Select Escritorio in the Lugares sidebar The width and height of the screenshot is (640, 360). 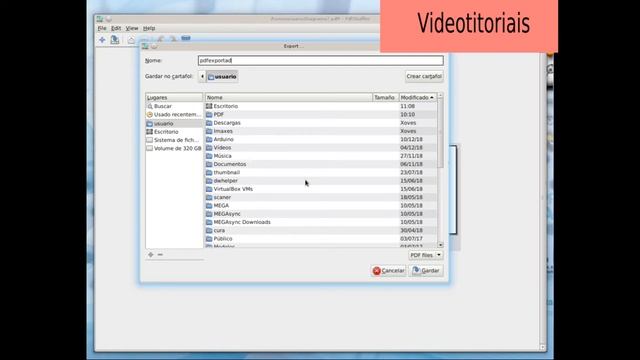tap(174, 132)
